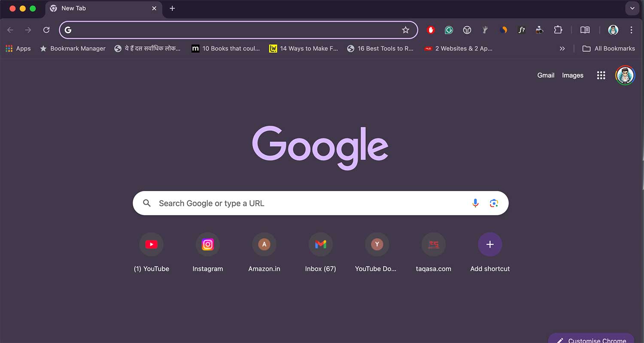Screen dimensions: 644x343
Task: Open the Google apps grid
Action: pos(601,75)
